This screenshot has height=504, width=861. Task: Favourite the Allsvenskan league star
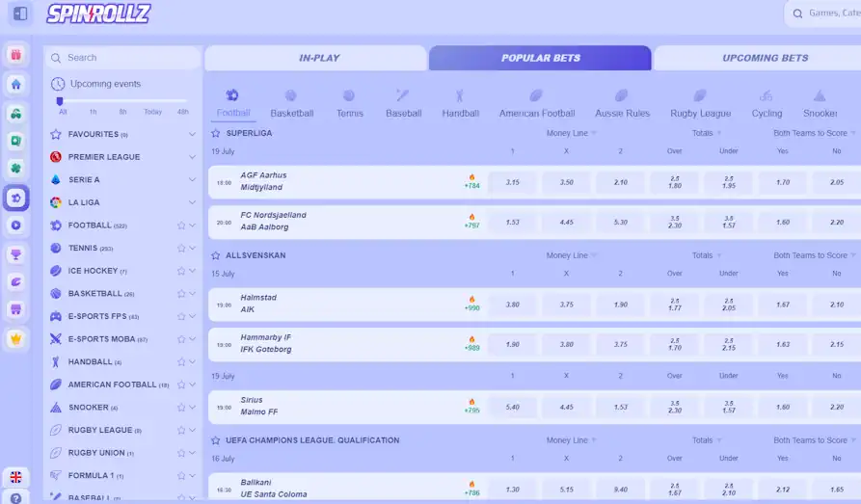click(x=216, y=255)
